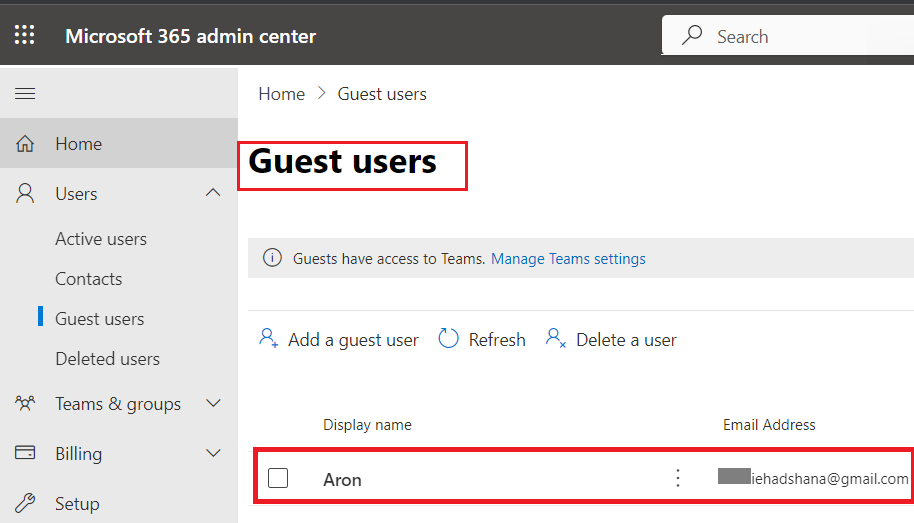This screenshot has width=914, height=523.
Task: Click the search magnifier icon
Action: pos(692,35)
